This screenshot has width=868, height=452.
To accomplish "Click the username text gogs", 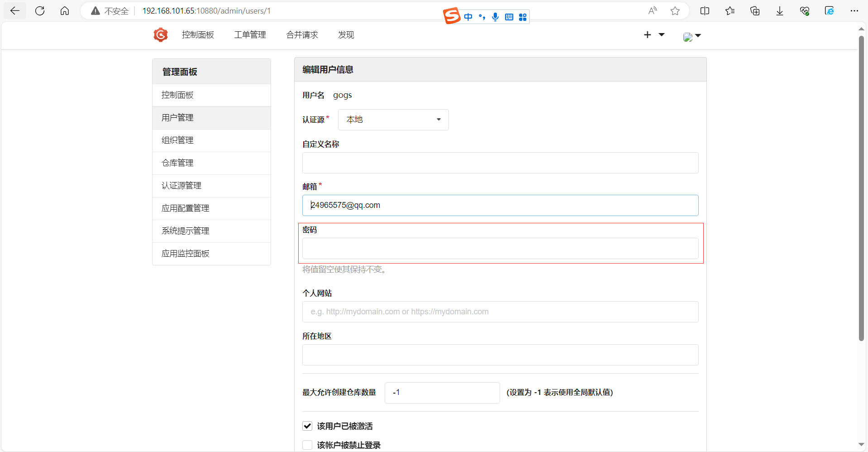I will pyautogui.click(x=343, y=95).
